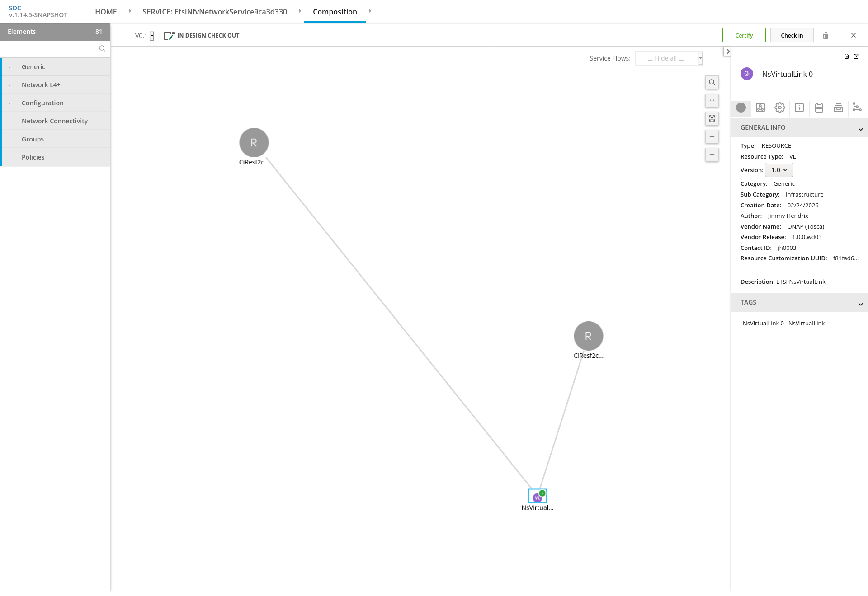868x596 pixels.
Task: Go to the HOME breadcrumb
Action: point(106,12)
